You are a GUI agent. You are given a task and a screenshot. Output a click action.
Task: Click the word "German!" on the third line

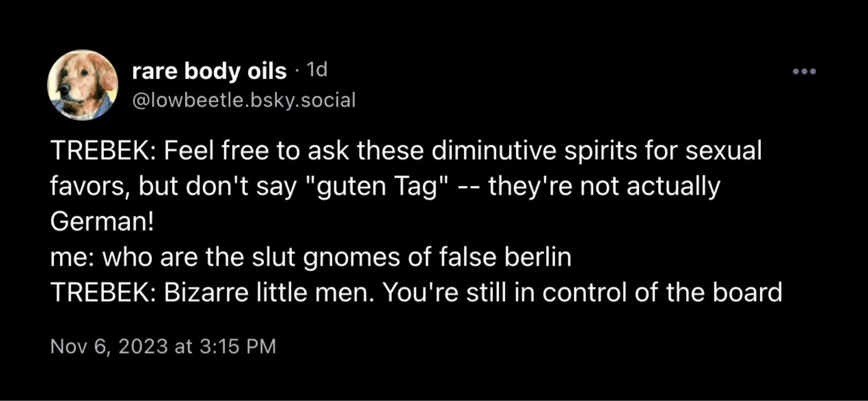click(x=102, y=222)
